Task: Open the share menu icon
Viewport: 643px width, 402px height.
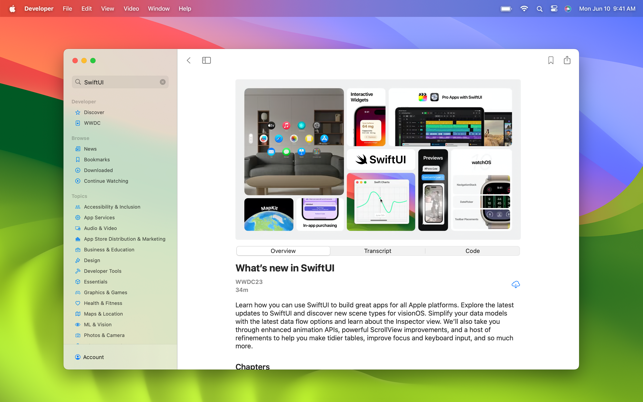Action: [x=567, y=60]
